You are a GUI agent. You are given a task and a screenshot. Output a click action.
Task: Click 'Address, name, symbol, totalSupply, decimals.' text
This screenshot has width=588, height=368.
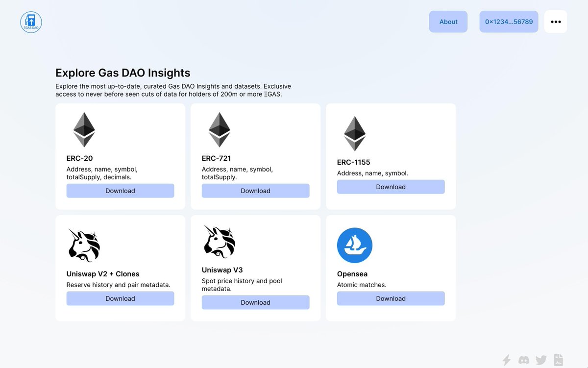(x=102, y=173)
